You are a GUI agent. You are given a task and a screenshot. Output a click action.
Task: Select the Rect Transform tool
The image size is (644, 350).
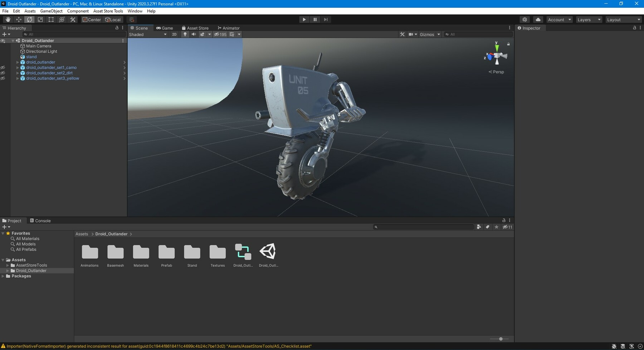click(x=51, y=20)
